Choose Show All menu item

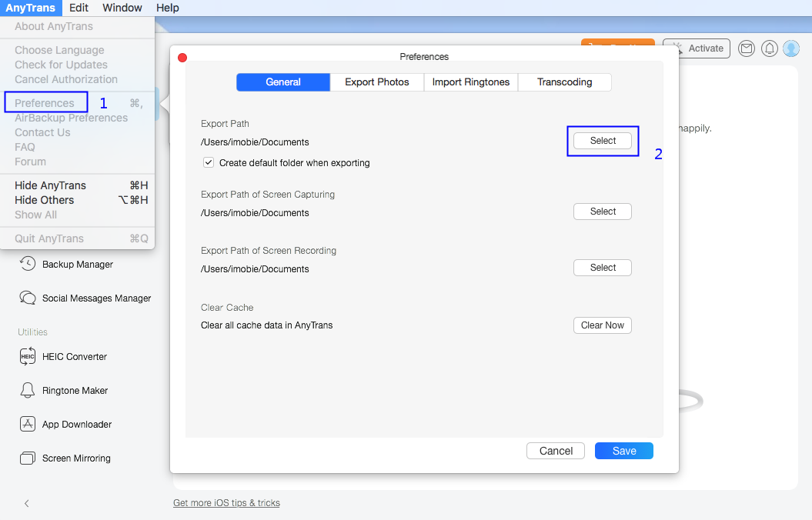(77, 215)
